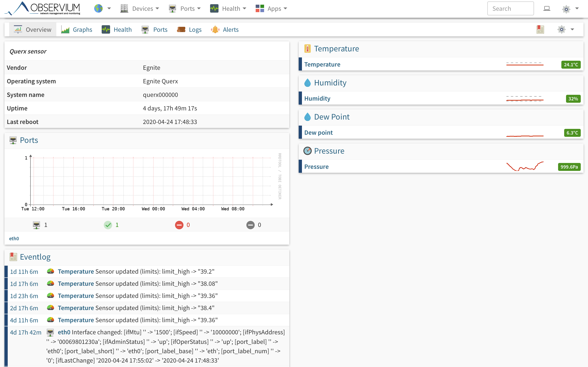Click the Pressure mini sparkline graph

coord(525,166)
